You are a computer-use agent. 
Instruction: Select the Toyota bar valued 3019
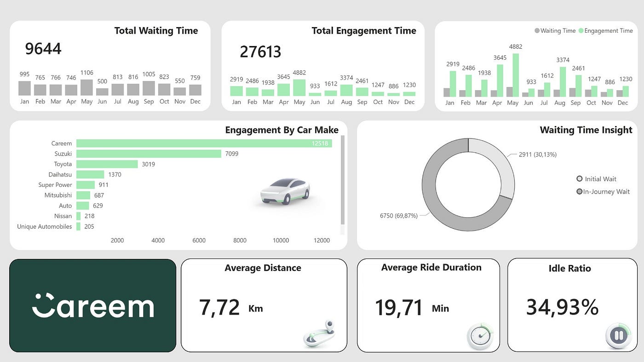pos(107,164)
